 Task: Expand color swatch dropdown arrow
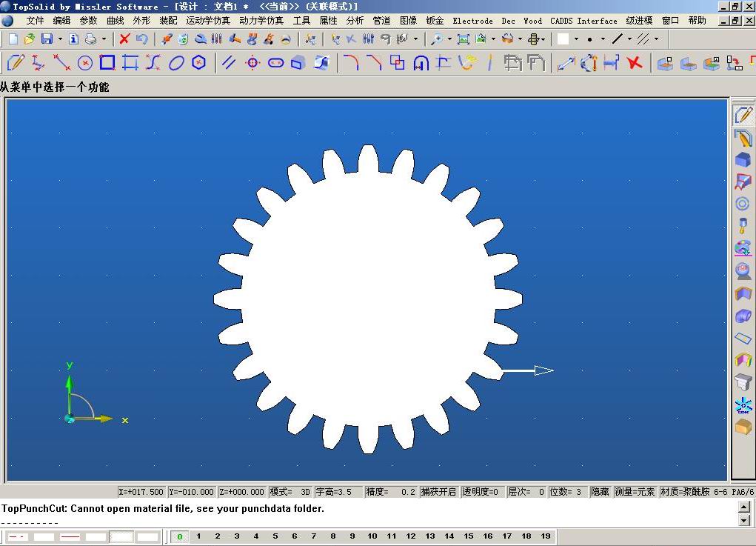point(576,39)
